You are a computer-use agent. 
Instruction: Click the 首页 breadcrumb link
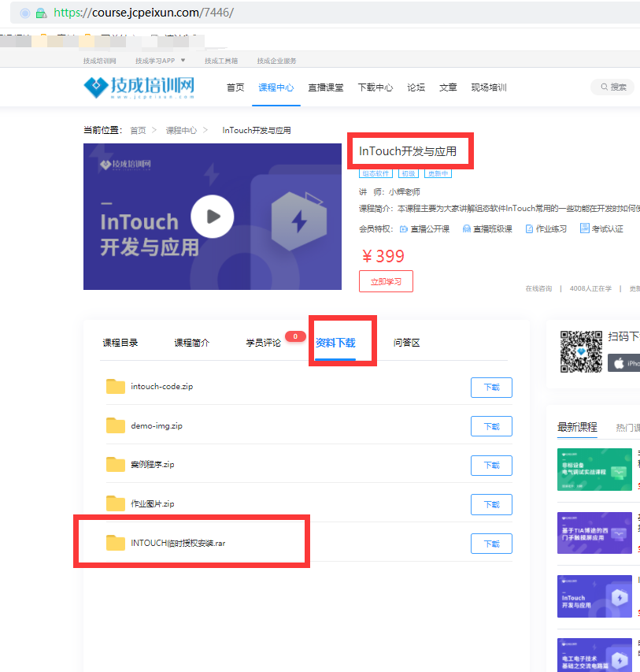pyautogui.click(x=138, y=130)
